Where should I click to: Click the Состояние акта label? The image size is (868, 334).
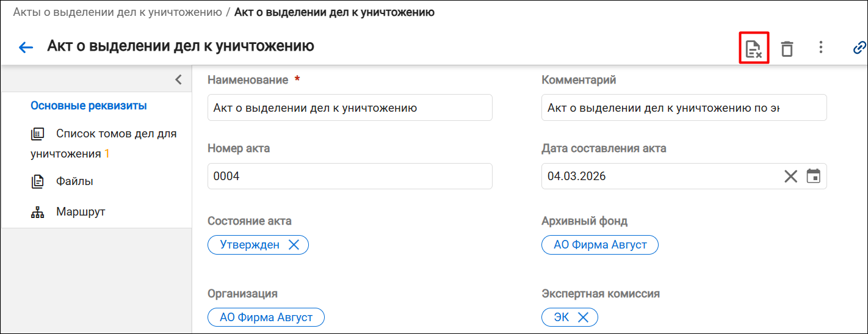tap(250, 221)
